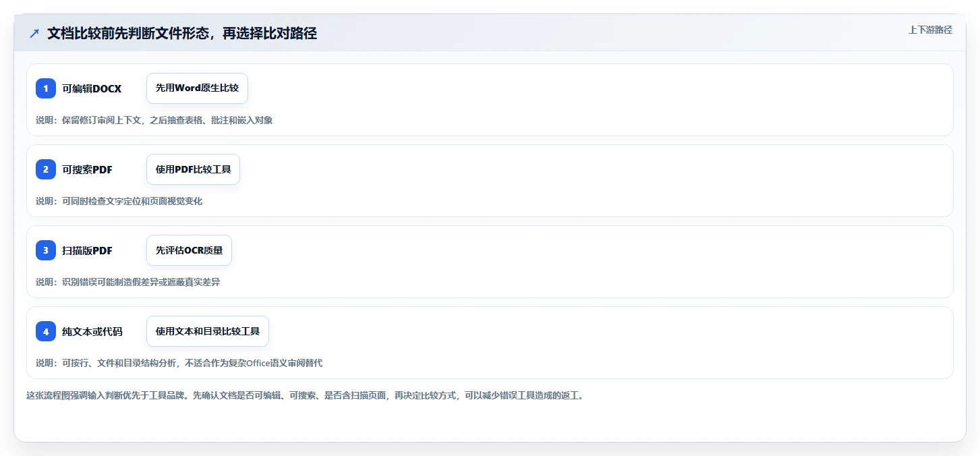Click the 使用PDF比较工具 button

193,169
